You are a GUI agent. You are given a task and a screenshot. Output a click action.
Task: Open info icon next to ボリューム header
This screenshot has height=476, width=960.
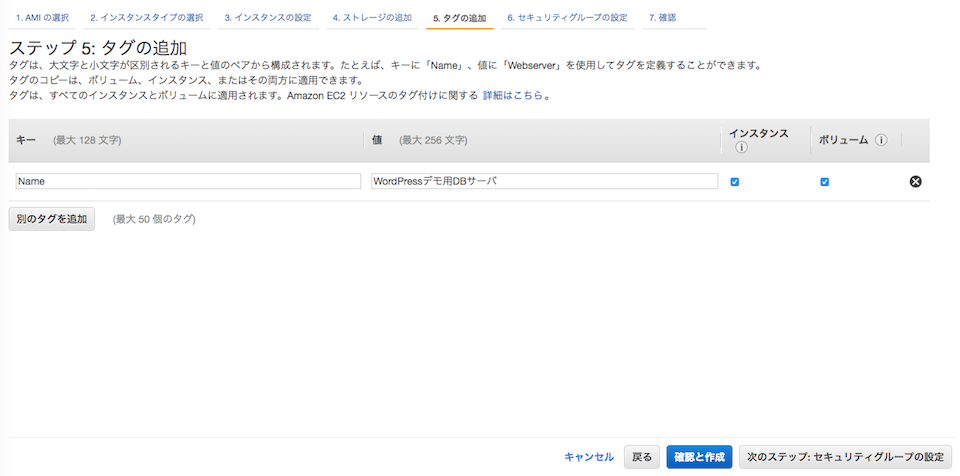tap(881, 140)
